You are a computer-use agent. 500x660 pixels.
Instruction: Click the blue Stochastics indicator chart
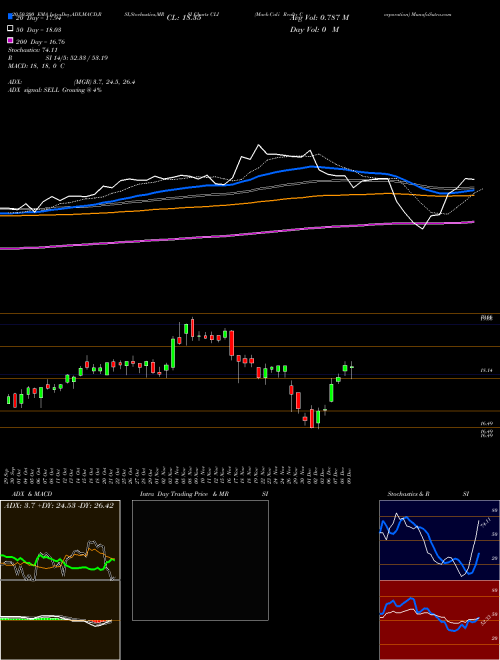(439, 540)
